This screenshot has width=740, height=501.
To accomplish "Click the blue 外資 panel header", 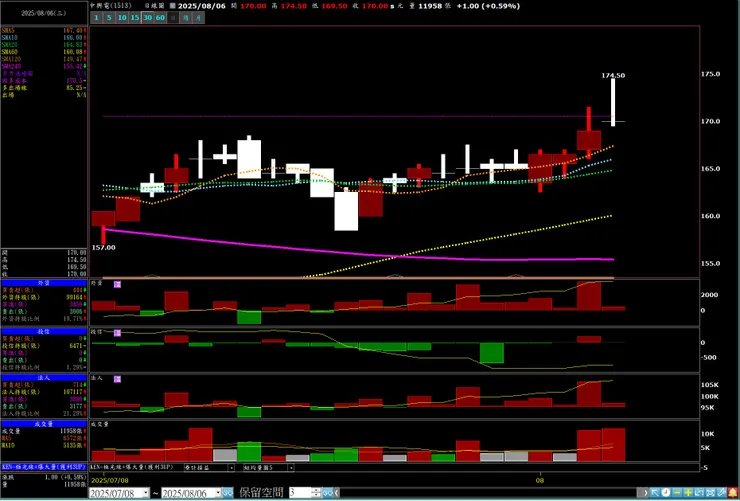I will point(44,283).
